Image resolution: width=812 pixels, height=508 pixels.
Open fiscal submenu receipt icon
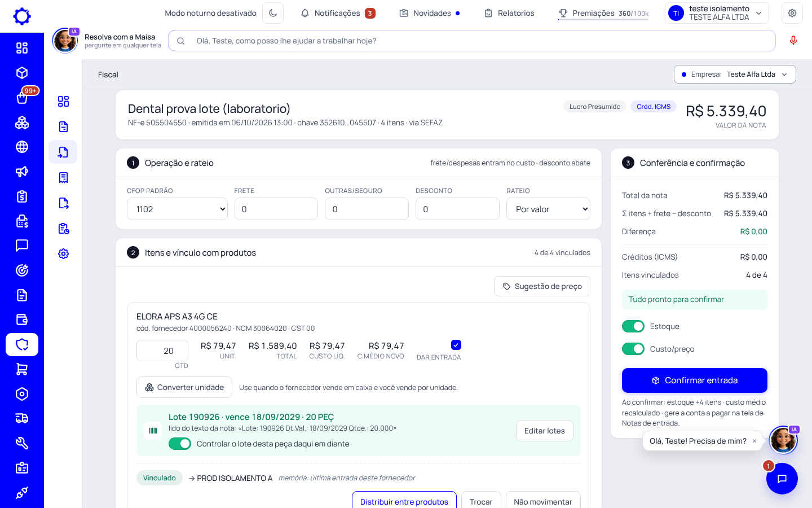[x=63, y=178]
